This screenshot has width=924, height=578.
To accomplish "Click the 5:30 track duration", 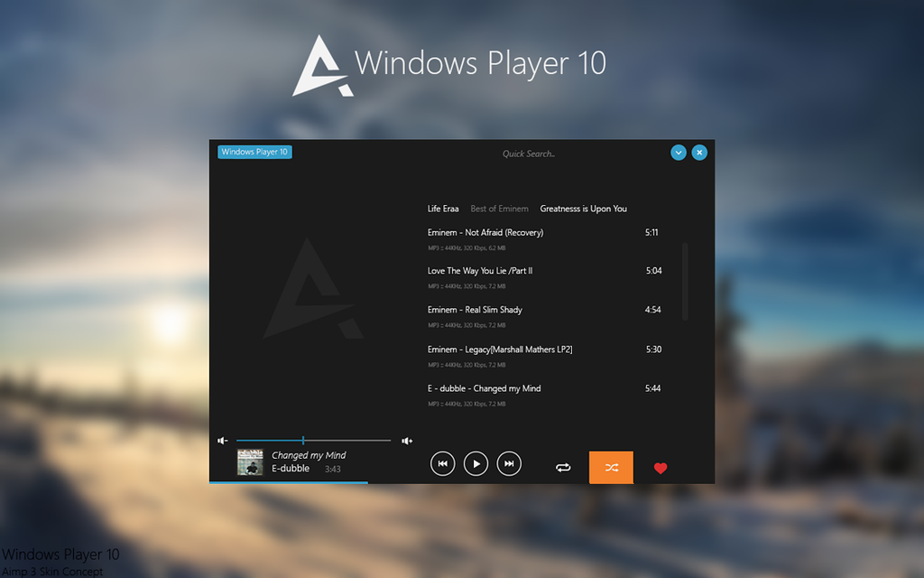I will (653, 350).
